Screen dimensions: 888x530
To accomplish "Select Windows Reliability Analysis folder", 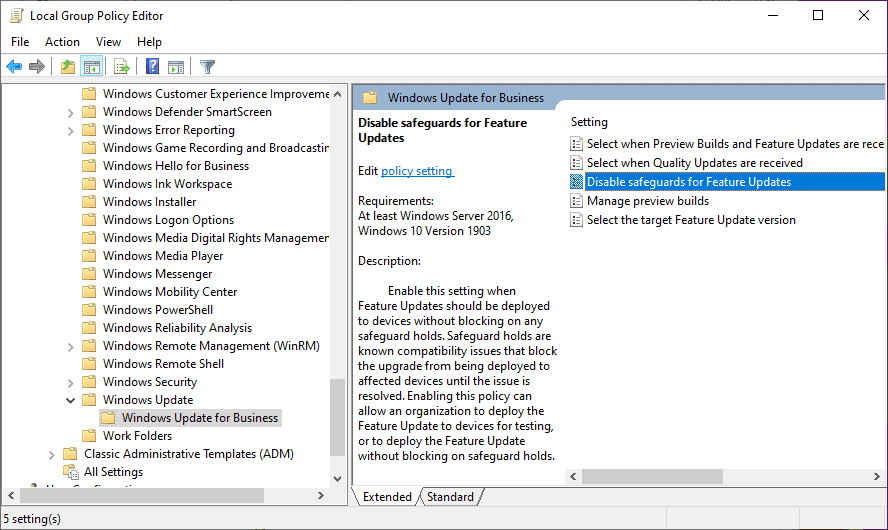I will pos(177,328).
